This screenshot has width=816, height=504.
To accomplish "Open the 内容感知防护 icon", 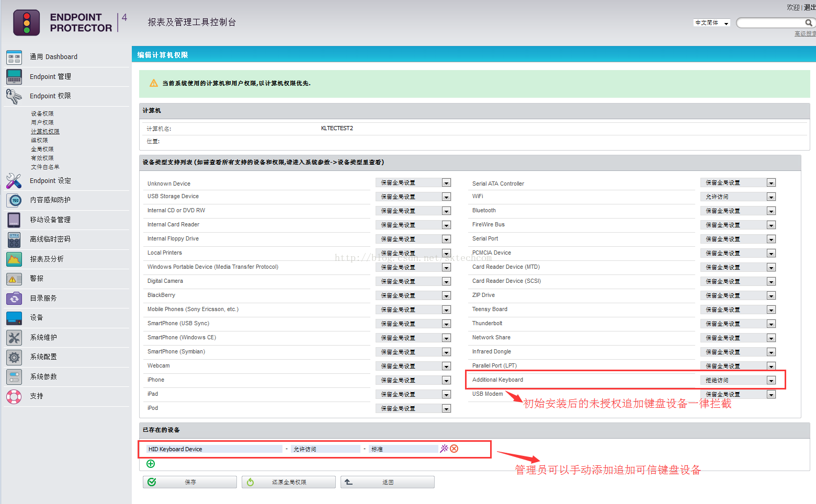I will tap(14, 200).
